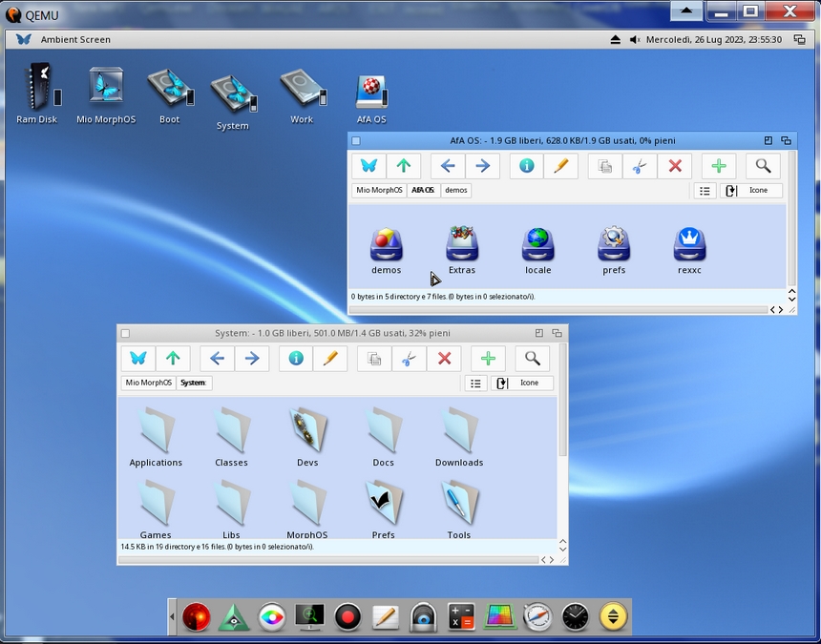Click the scissors cut icon in AfA OS window

point(640,166)
